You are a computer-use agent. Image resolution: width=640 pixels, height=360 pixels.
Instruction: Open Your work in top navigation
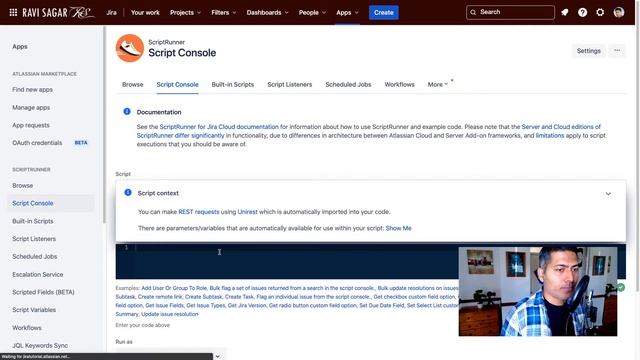(x=145, y=12)
